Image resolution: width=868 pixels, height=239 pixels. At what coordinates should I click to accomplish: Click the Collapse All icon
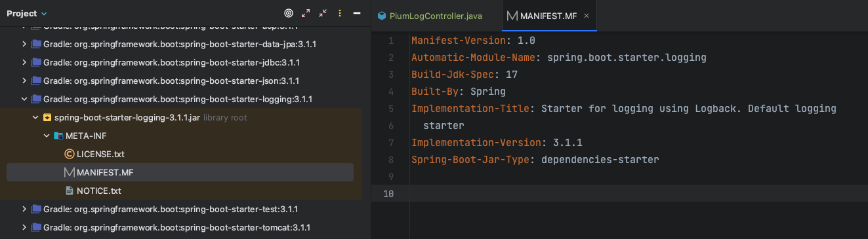point(323,13)
